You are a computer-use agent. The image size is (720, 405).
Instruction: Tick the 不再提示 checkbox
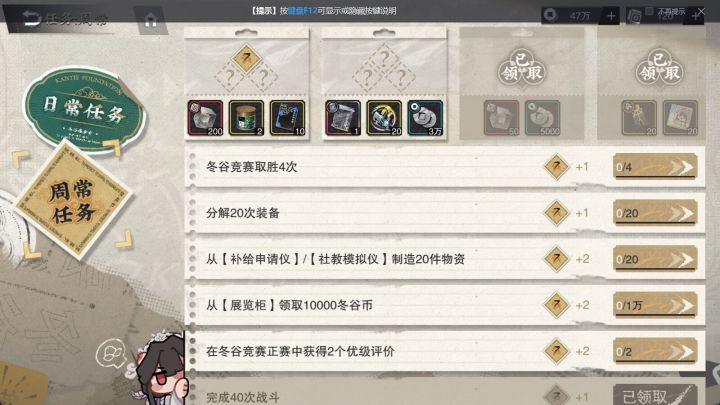(649, 11)
